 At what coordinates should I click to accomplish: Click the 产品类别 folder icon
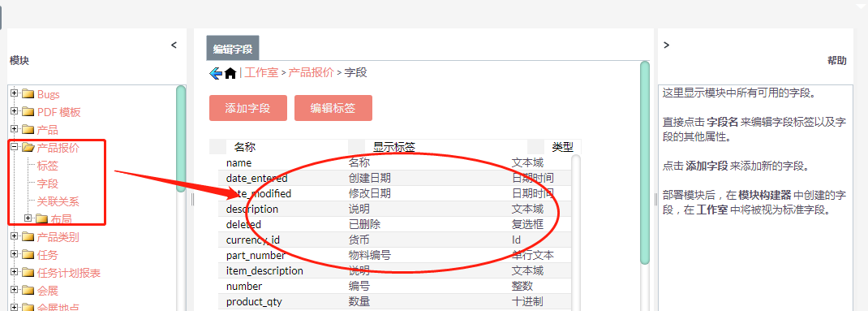(28, 237)
